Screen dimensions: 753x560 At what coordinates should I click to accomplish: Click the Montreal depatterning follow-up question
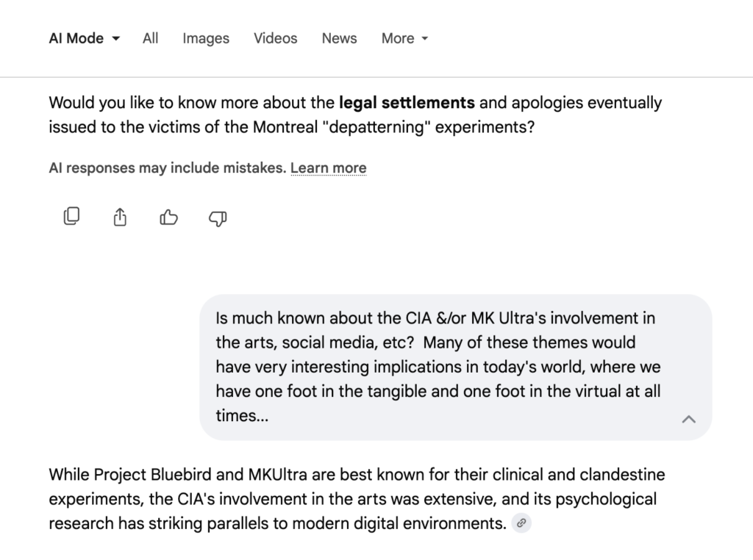tap(355, 114)
